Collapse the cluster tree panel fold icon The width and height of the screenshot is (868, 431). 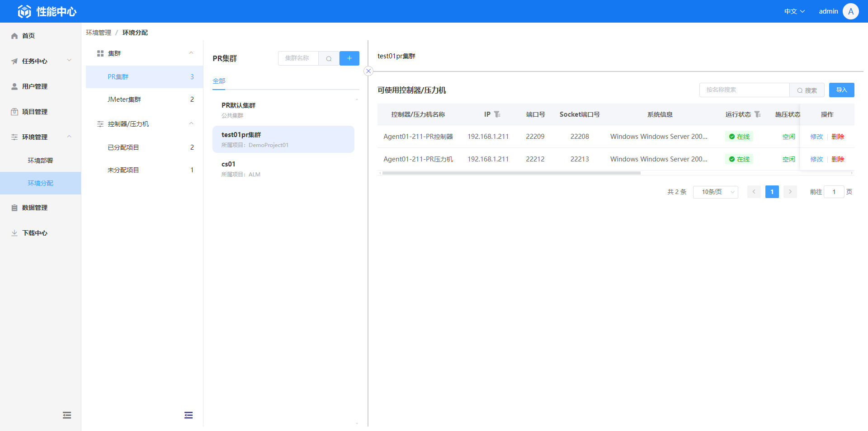point(189,415)
